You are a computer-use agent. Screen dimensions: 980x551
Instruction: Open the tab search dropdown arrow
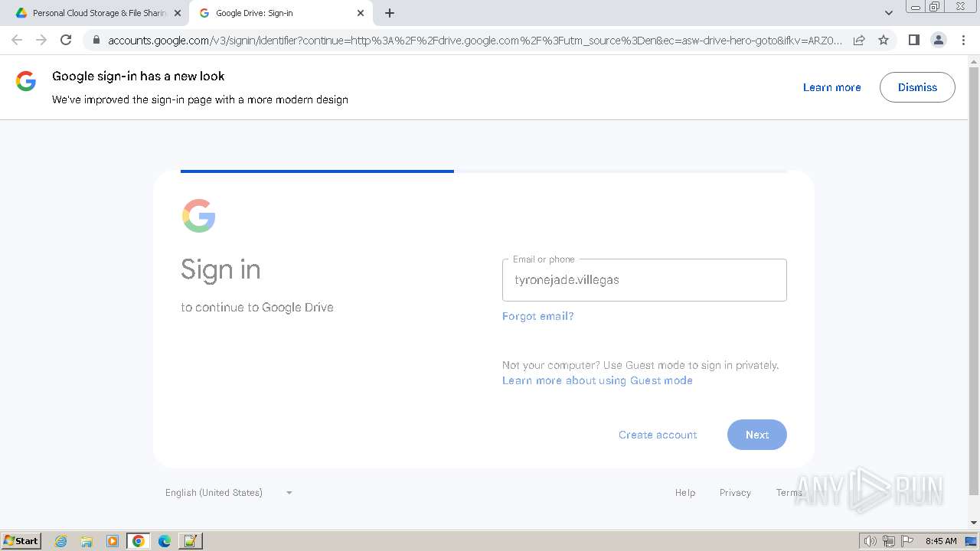point(888,13)
